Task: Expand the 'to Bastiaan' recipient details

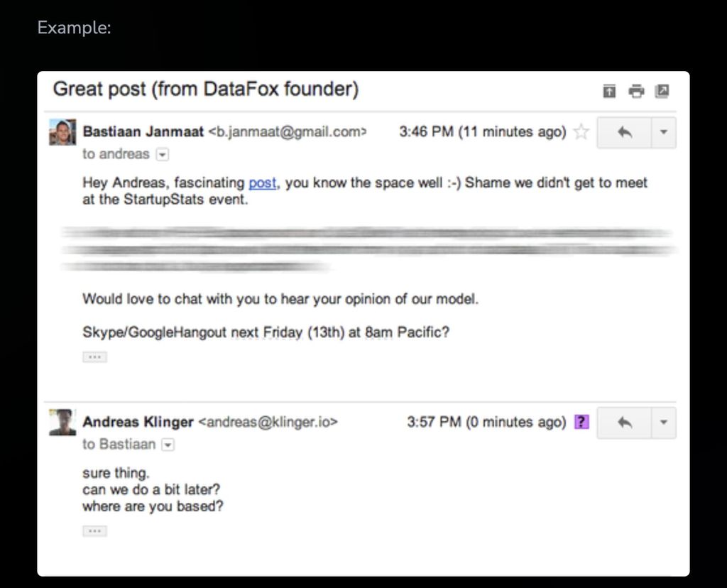Action: (x=168, y=445)
